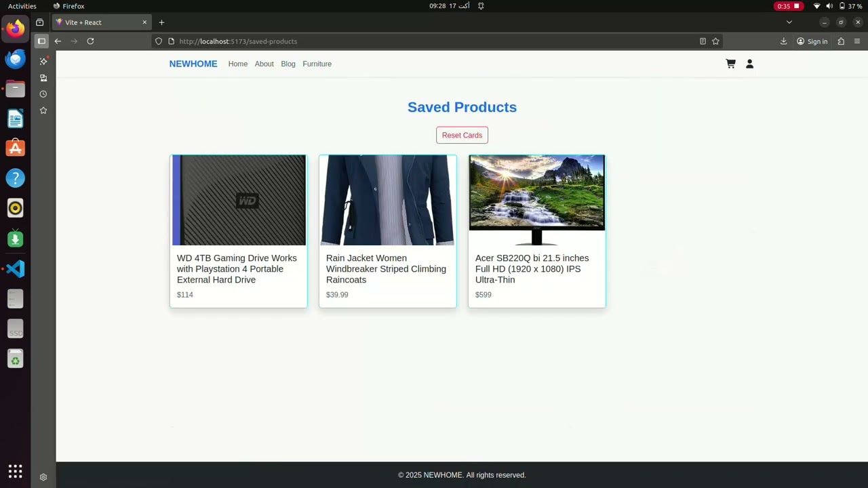Open the Blog nav link
The width and height of the screenshot is (868, 488).
(288, 64)
